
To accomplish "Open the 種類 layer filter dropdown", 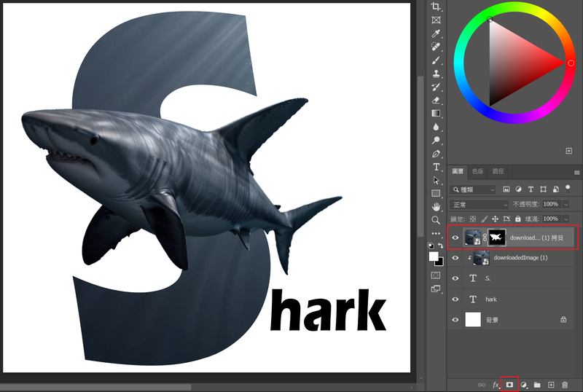I will tap(473, 189).
